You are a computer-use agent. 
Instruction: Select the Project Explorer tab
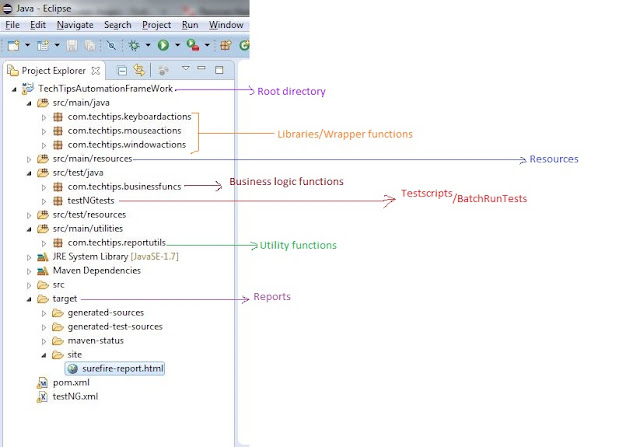coord(54,71)
